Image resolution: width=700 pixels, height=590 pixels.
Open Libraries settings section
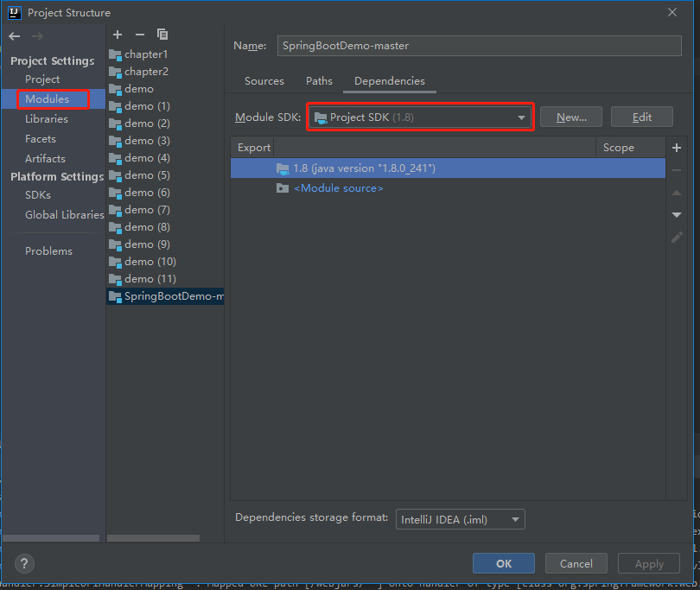point(47,119)
